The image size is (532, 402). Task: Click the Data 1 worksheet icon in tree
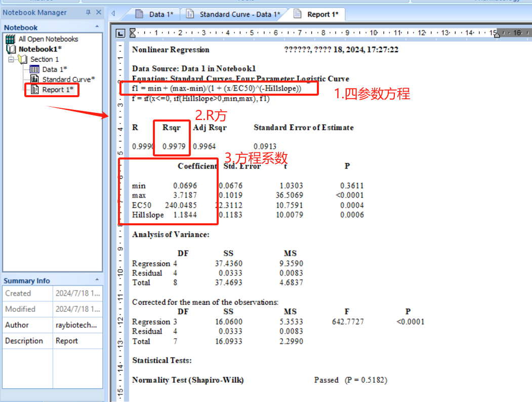34,69
